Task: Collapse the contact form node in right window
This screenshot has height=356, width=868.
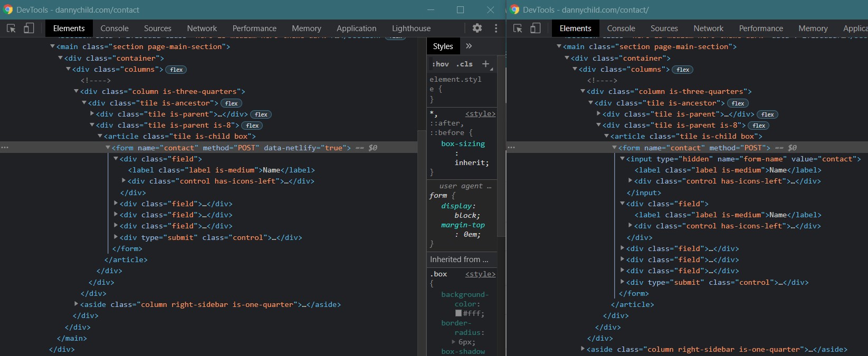Action: click(614, 148)
